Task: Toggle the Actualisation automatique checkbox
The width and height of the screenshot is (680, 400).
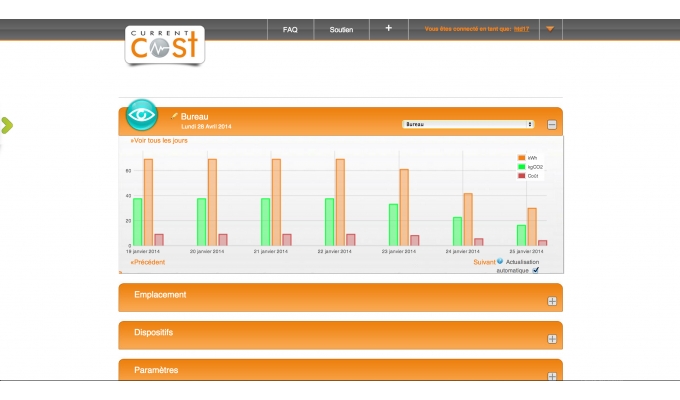Action: pos(536,270)
